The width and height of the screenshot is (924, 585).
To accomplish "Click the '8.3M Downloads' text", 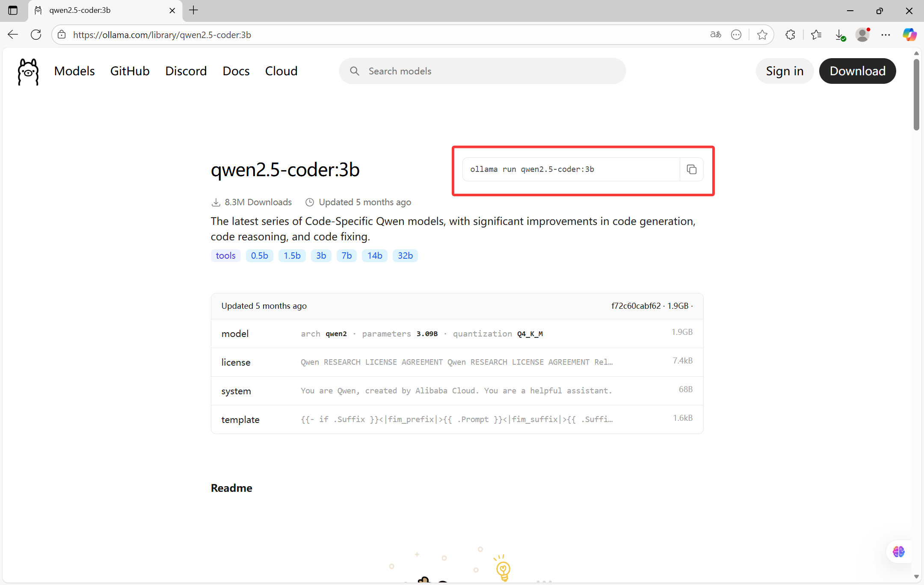I will point(258,202).
